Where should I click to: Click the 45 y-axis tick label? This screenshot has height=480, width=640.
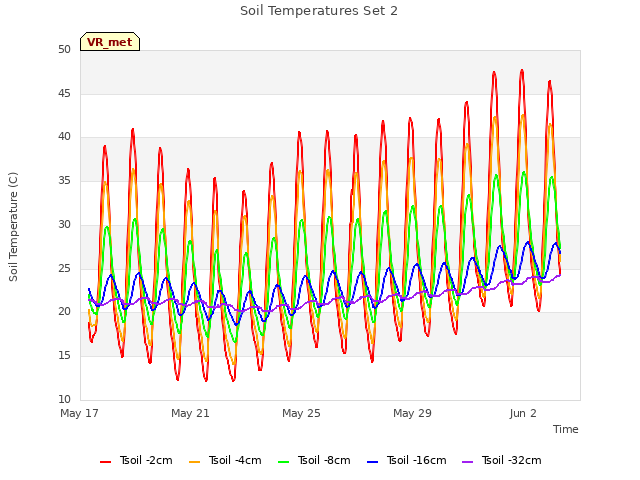[x=64, y=93]
